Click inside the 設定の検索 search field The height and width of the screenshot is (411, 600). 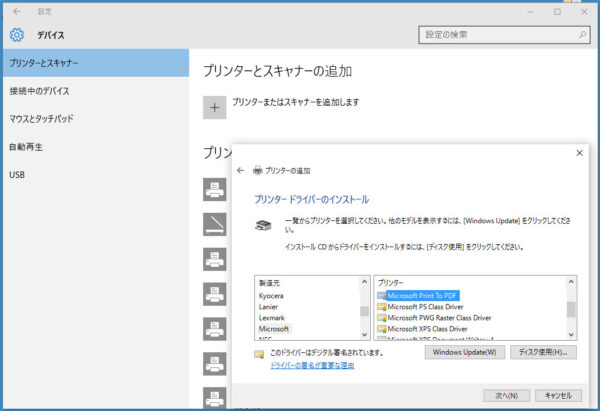(504, 35)
